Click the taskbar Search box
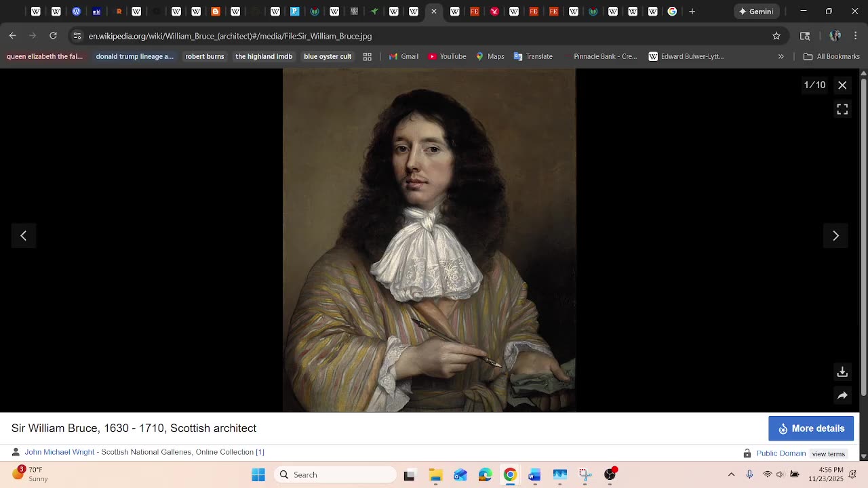 (x=335, y=475)
